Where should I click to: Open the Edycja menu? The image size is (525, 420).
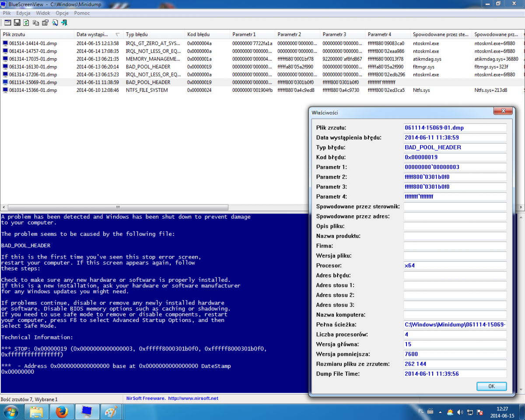pyautogui.click(x=23, y=13)
